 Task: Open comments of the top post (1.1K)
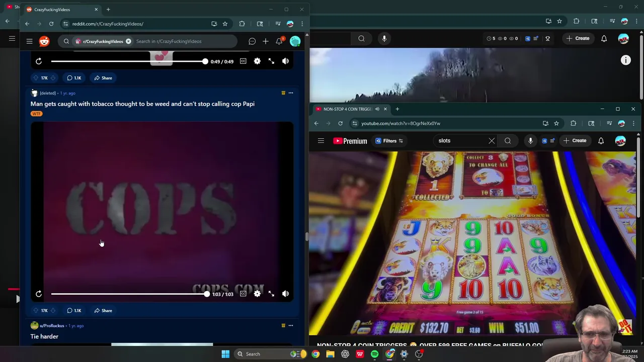[74, 78]
